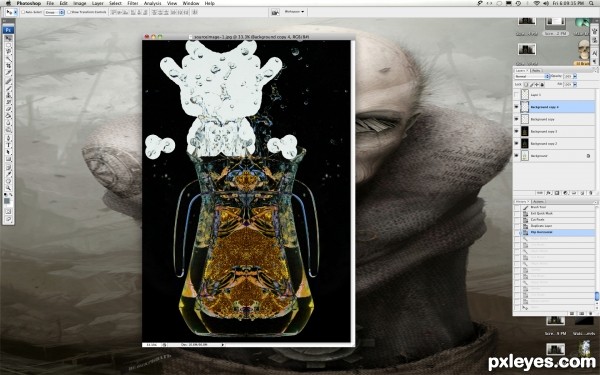
Task: Open the Normal blend mode dropdown
Action: click(532, 77)
